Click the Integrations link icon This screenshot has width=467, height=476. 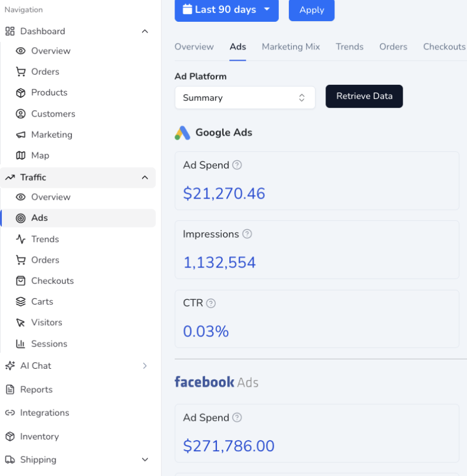tap(10, 413)
